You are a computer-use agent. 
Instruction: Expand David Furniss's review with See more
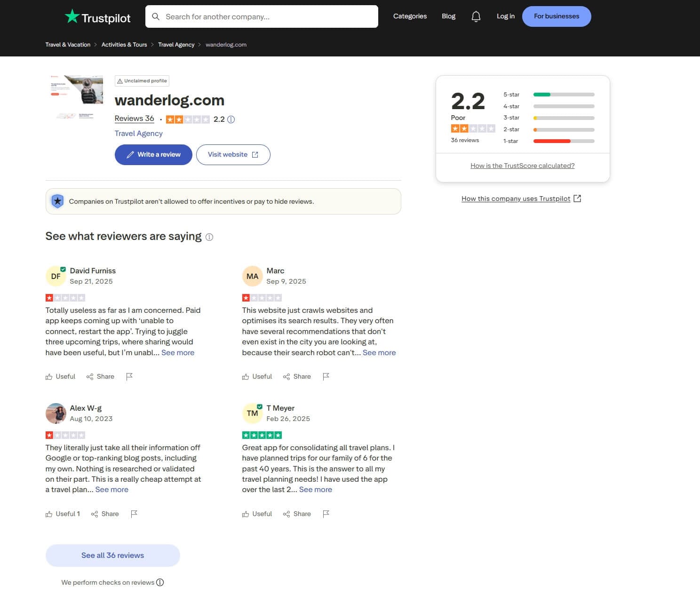tap(178, 352)
